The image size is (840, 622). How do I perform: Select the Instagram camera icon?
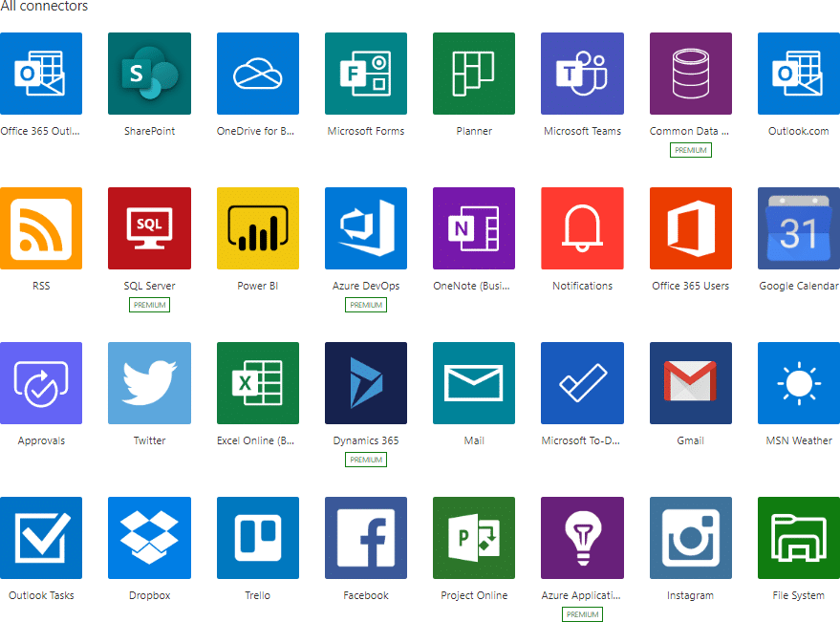coord(691,538)
